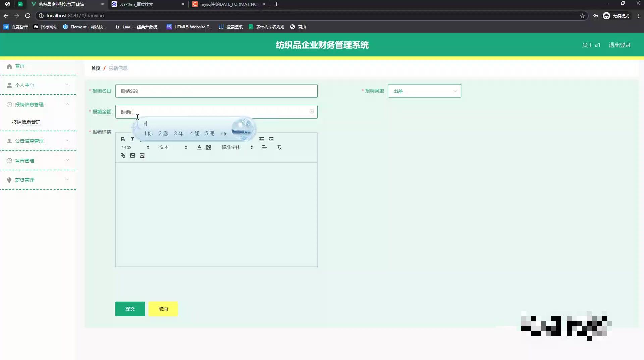Collapse the 报销信息管理 sidebar group
Image resolution: width=644 pixels, height=360 pixels.
point(67,104)
